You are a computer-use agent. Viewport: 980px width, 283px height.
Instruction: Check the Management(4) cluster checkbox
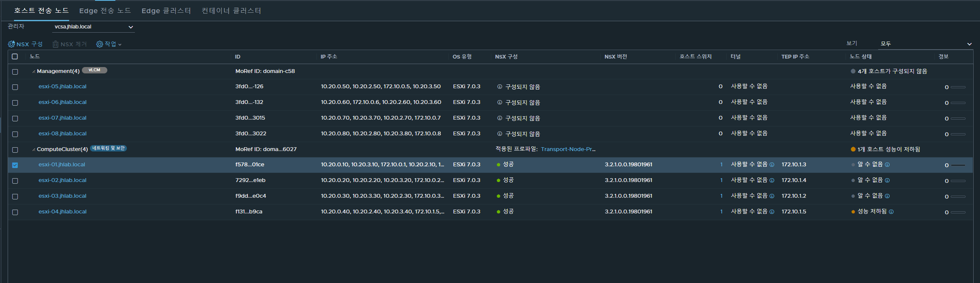[x=15, y=72]
